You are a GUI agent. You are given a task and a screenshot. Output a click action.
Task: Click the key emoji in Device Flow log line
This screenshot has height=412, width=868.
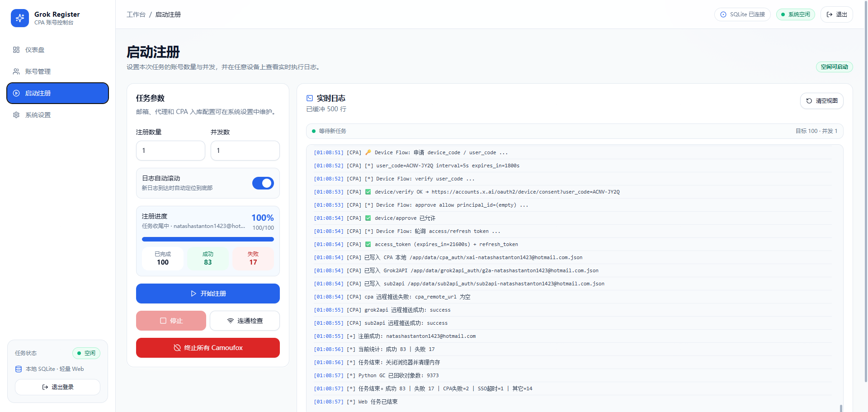coord(368,152)
